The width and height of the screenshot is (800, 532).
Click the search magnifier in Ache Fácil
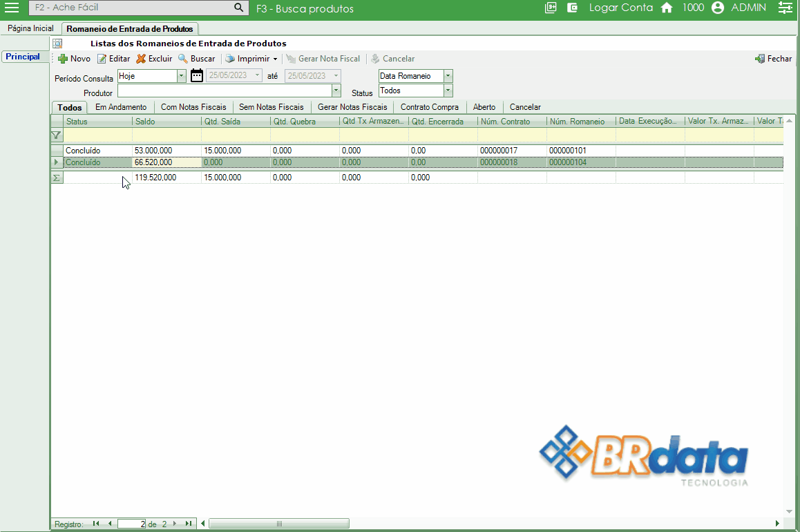point(238,8)
